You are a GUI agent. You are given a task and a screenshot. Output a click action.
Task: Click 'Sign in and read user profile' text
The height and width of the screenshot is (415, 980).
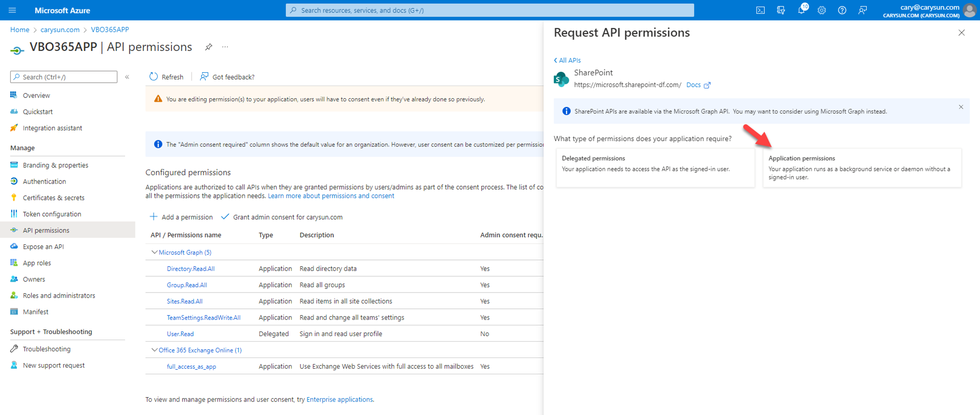click(340, 334)
